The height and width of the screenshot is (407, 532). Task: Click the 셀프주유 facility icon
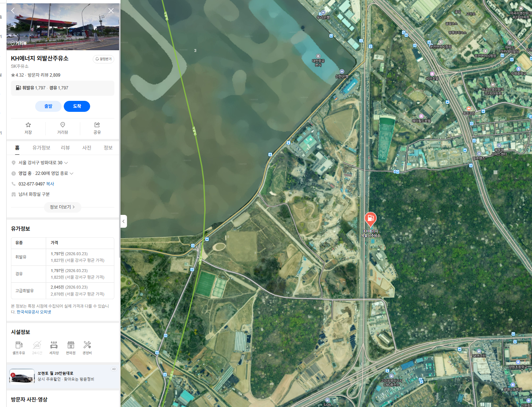pyautogui.click(x=19, y=348)
